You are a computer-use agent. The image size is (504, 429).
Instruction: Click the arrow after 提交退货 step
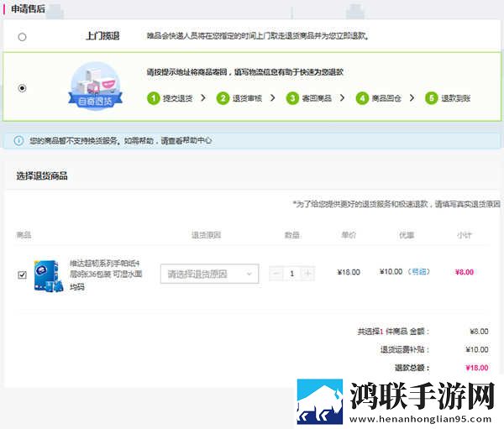pos(203,97)
